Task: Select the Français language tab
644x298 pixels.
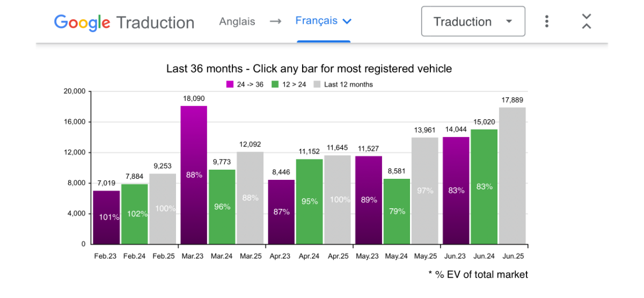Action: pyautogui.click(x=323, y=21)
